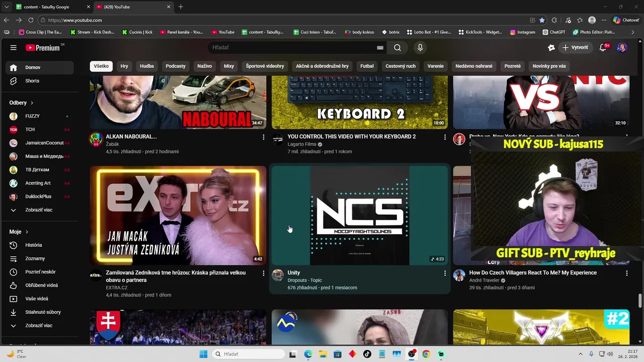Play the Jan Macák Justýna Zedníková thumbnail
The height and width of the screenshot is (362, 644).
[178, 216]
